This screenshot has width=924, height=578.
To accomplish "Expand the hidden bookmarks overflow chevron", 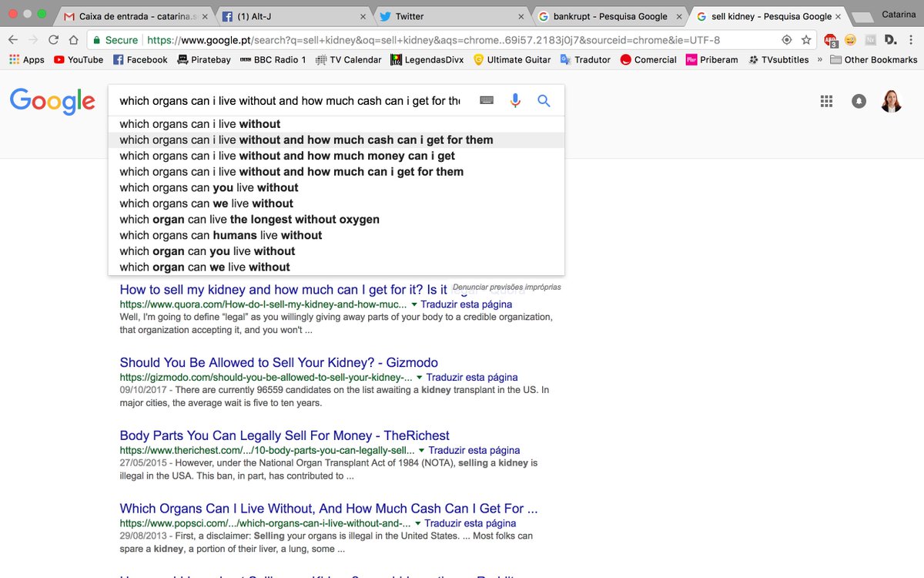I will (820, 59).
